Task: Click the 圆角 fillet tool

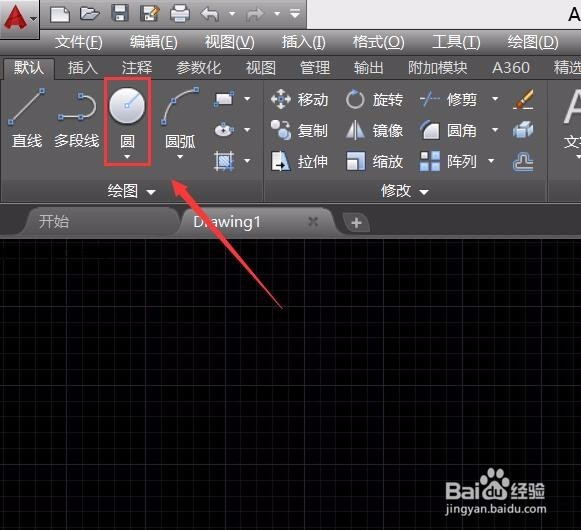Action: [448, 130]
